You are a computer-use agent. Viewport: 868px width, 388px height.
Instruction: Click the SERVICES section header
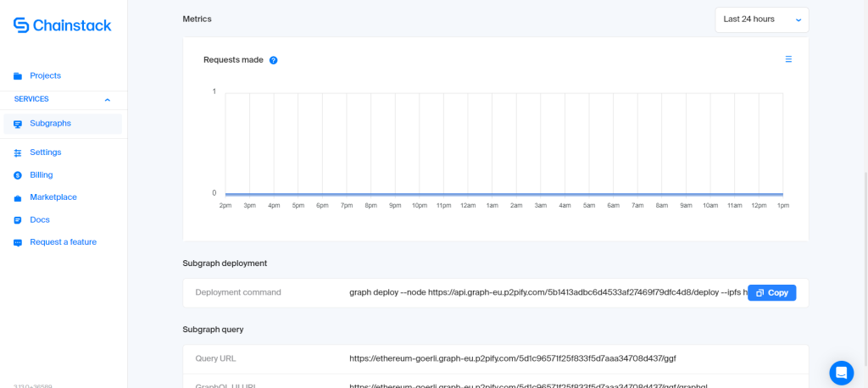(x=31, y=99)
